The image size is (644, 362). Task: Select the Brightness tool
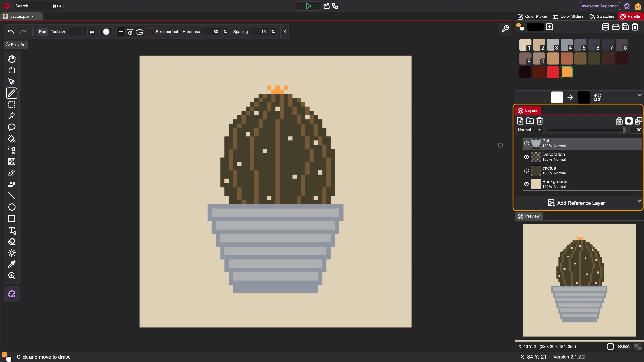pyautogui.click(x=12, y=253)
